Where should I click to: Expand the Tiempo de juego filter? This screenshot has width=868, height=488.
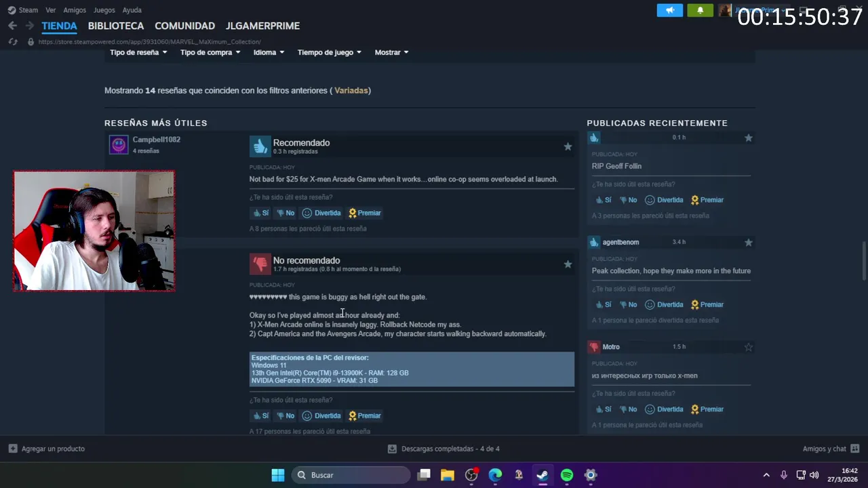tap(329, 52)
